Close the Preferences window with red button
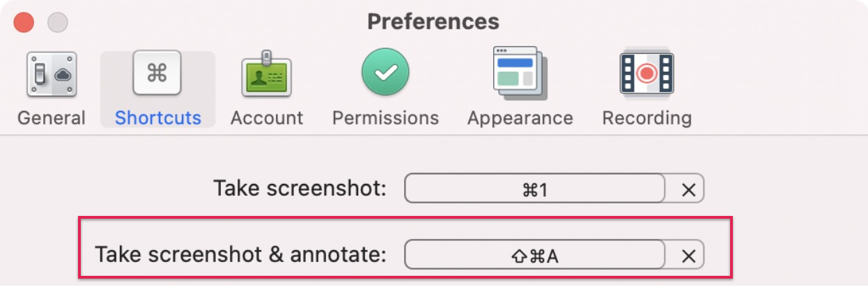This screenshot has height=287, width=868. click(25, 23)
